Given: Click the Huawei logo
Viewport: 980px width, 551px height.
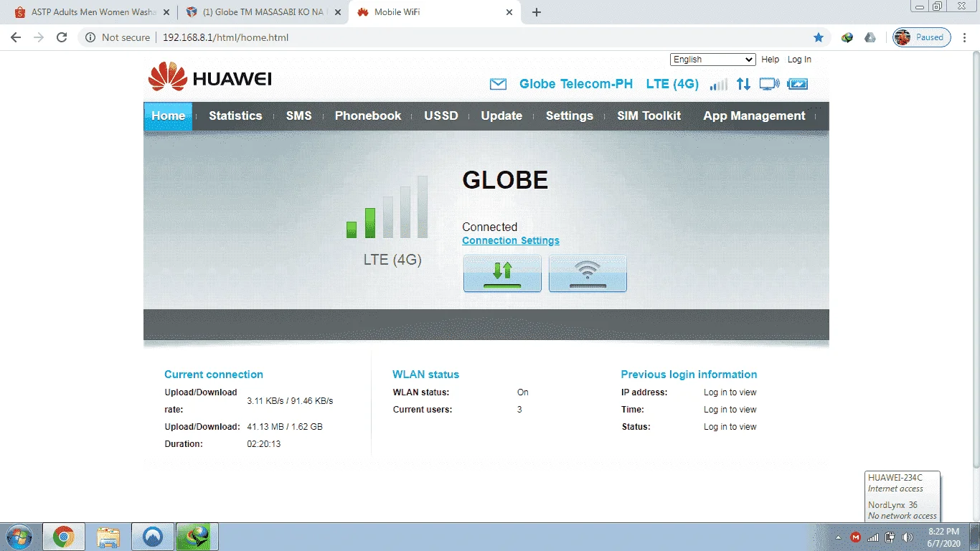Looking at the screenshot, I should [209, 77].
